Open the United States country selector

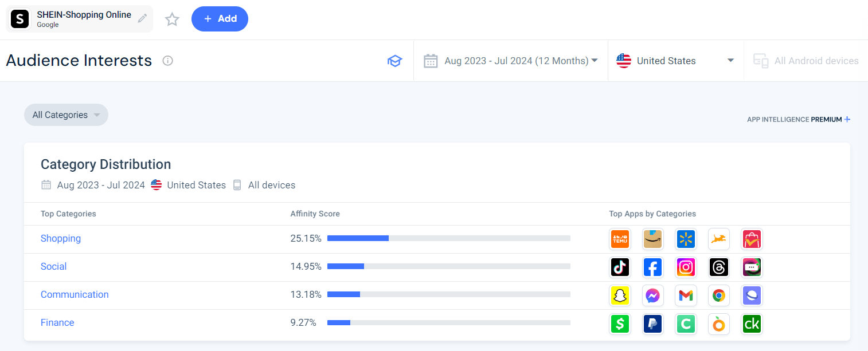coord(675,60)
